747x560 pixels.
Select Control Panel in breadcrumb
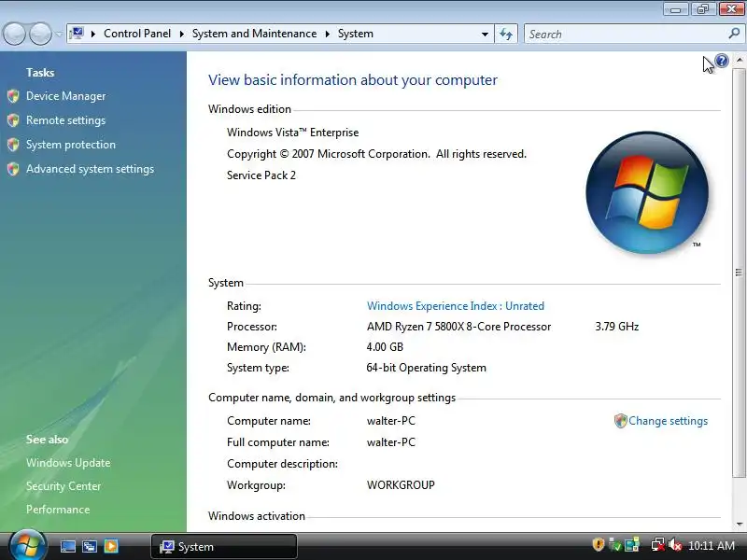point(137,34)
